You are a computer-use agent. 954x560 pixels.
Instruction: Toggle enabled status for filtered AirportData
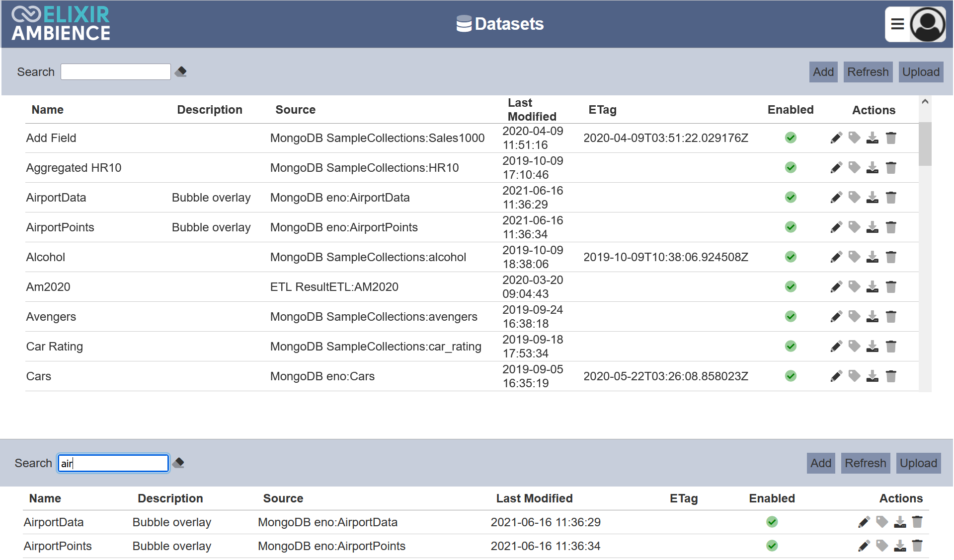(772, 522)
